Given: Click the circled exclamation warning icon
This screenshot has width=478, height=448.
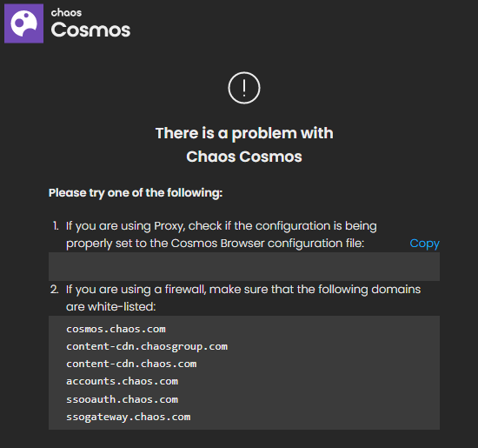Looking at the screenshot, I should pos(244,88).
